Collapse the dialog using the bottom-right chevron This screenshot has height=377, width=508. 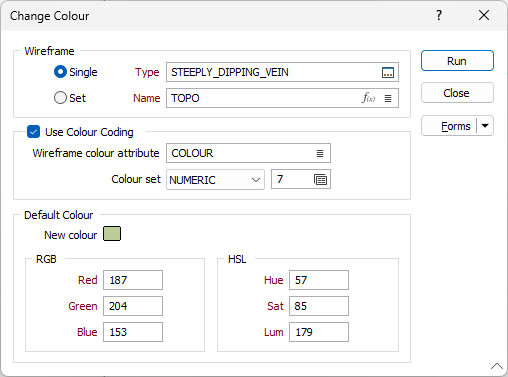click(x=497, y=366)
